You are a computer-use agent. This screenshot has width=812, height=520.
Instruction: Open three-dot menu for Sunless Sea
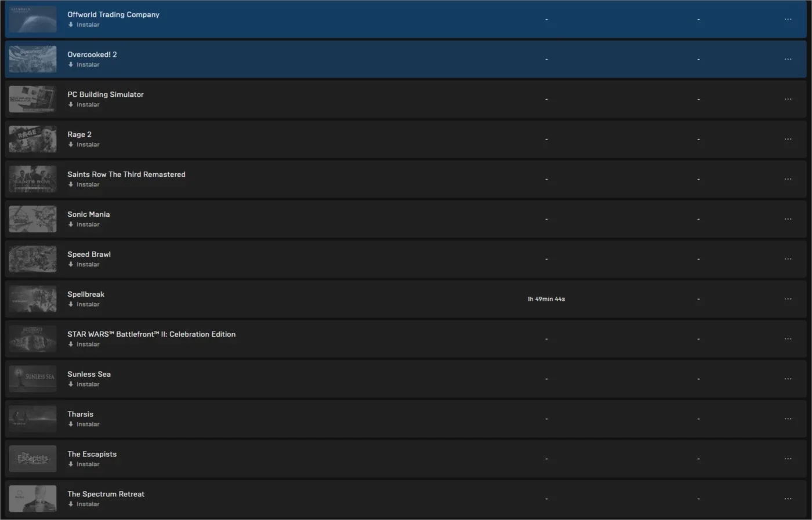coord(788,379)
